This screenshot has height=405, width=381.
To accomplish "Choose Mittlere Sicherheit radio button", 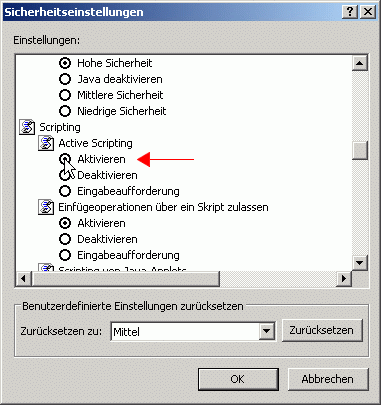I will pyautogui.click(x=65, y=95).
